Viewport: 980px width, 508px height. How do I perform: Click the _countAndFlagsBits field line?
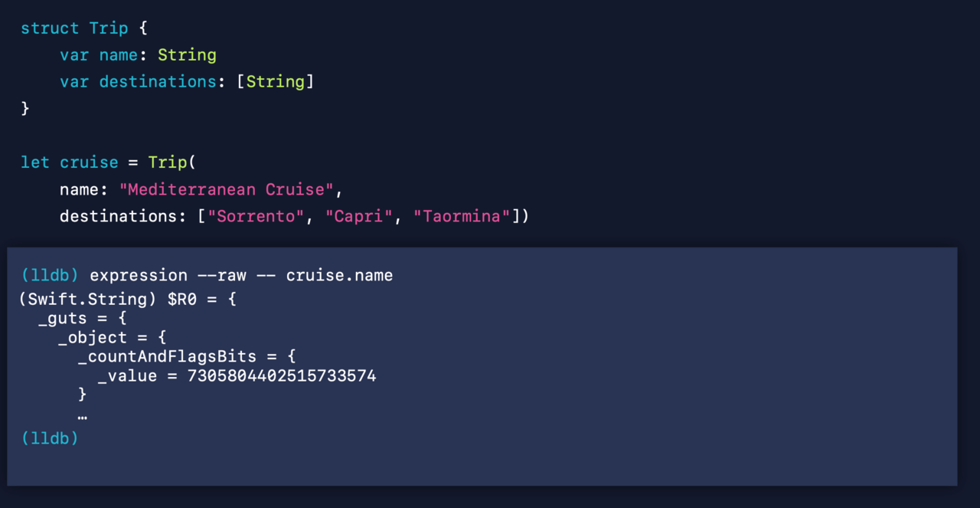186,356
